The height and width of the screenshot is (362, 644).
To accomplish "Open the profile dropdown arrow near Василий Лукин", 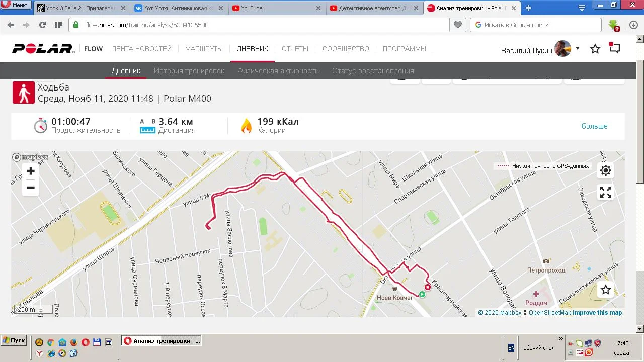I will [x=578, y=48].
